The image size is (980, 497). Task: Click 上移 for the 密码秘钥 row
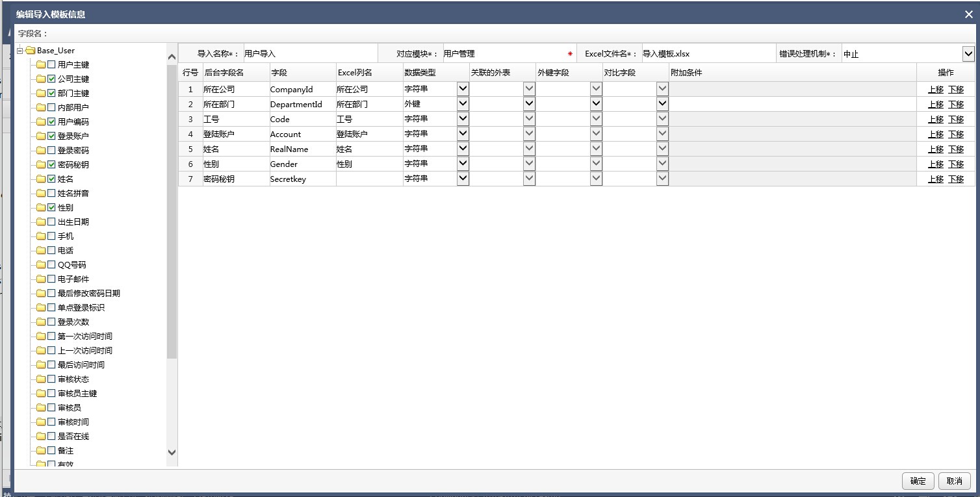935,179
